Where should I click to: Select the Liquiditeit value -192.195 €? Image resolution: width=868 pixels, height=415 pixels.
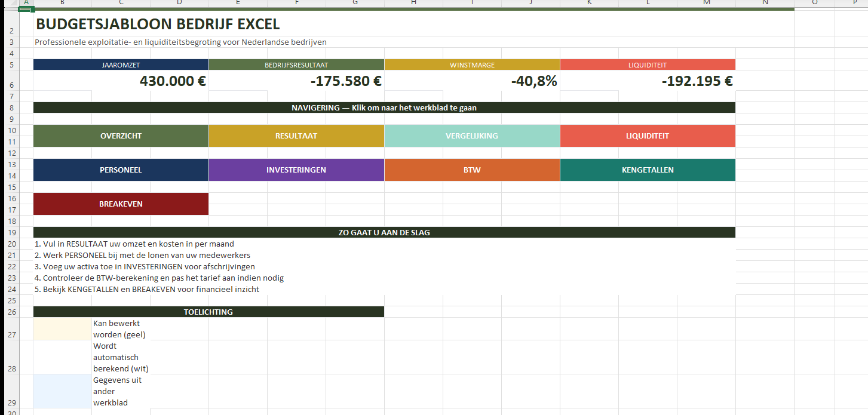point(697,81)
